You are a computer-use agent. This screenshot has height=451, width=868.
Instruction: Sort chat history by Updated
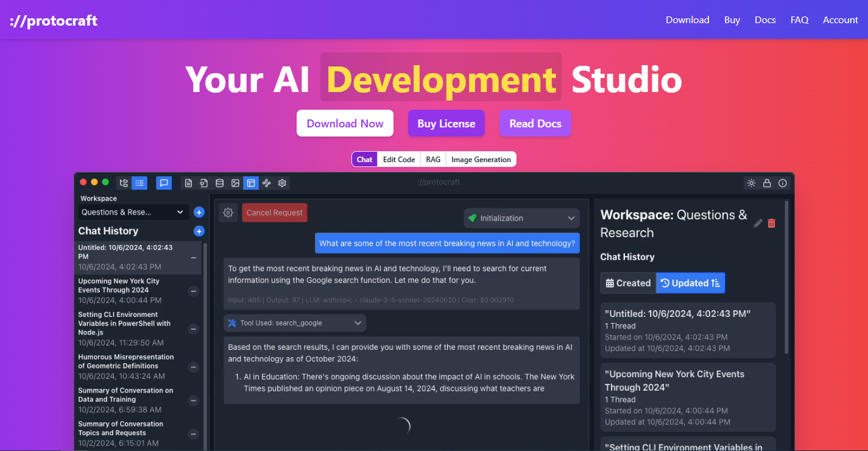(691, 283)
